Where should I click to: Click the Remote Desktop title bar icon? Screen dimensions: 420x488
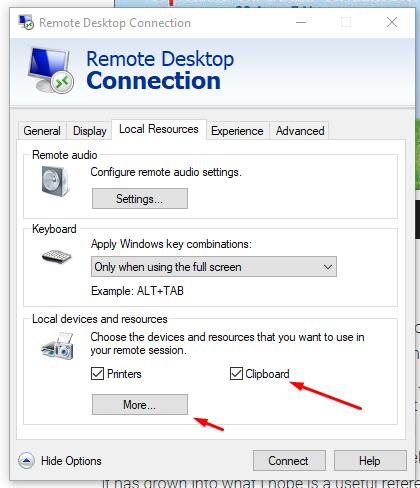[x=26, y=22]
